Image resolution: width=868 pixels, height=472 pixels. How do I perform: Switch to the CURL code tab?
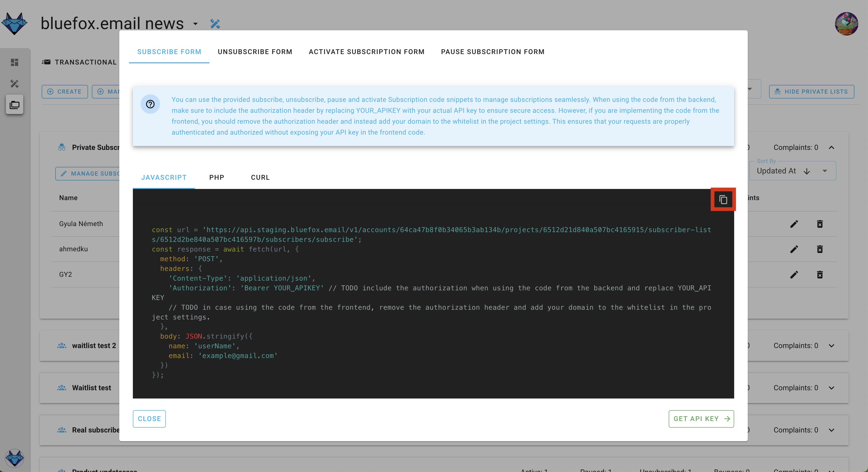click(260, 177)
